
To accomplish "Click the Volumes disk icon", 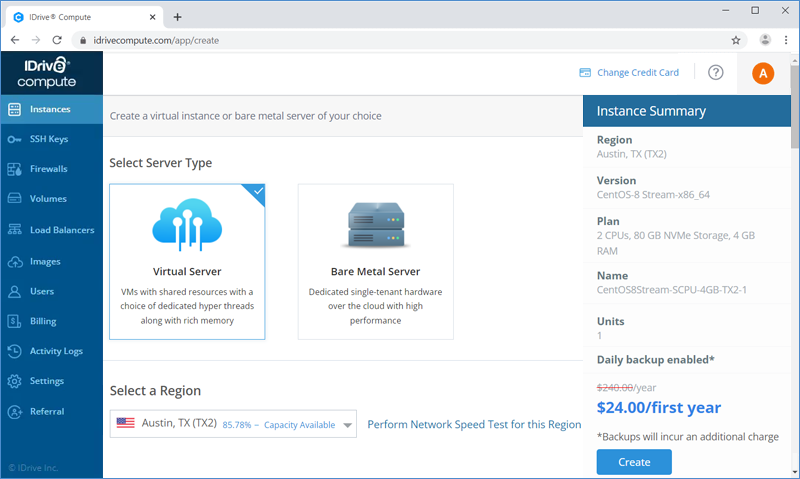I will click(14, 198).
